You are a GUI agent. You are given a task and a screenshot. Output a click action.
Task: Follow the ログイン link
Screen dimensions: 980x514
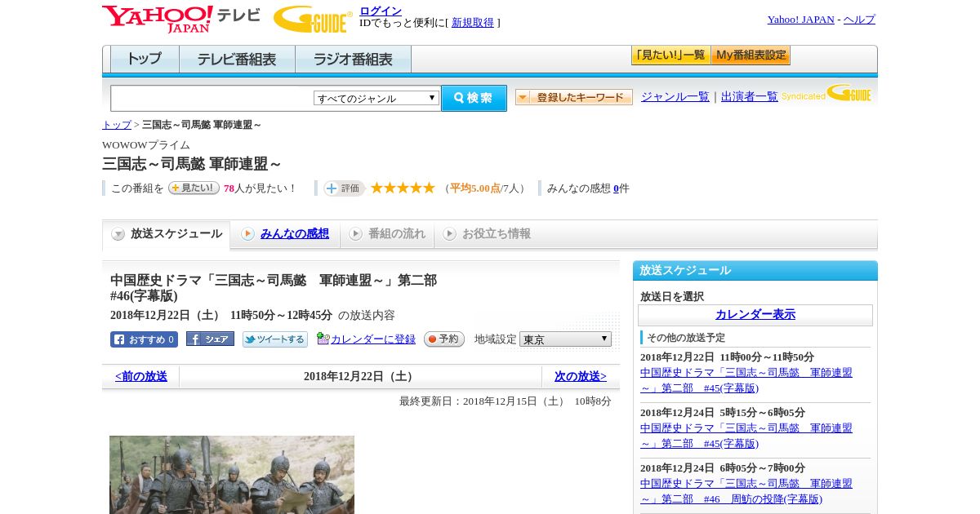tap(381, 11)
